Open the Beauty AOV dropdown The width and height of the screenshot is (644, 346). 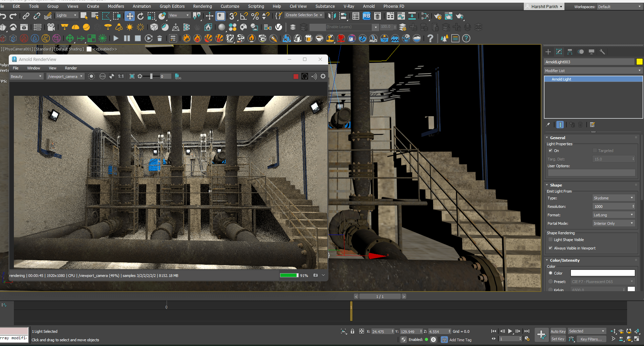(x=26, y=77)
